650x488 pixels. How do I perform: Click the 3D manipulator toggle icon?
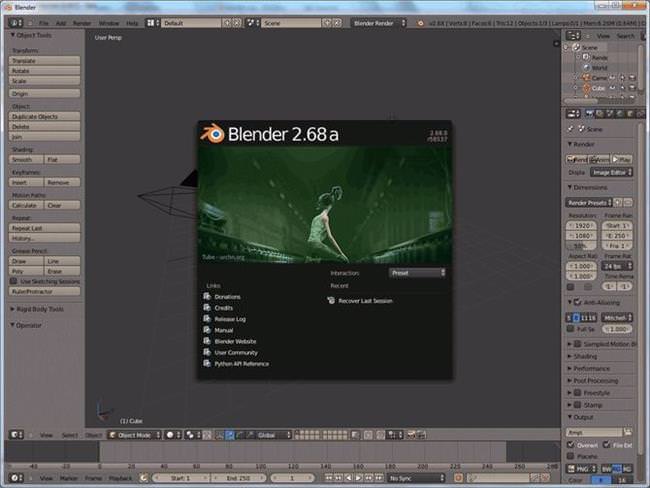220,435
